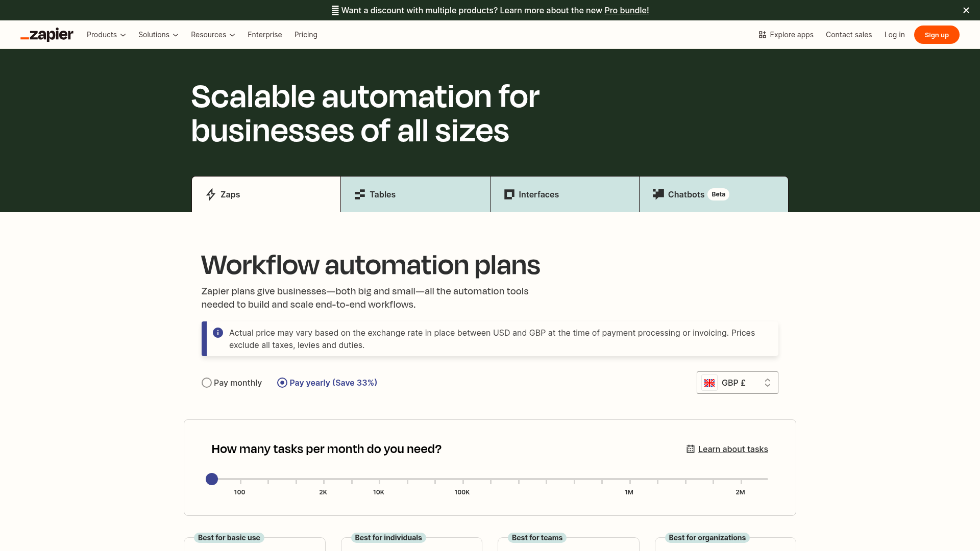
Task: Dismiss the Pro bundle announcement banner
Action: (966, 10)
